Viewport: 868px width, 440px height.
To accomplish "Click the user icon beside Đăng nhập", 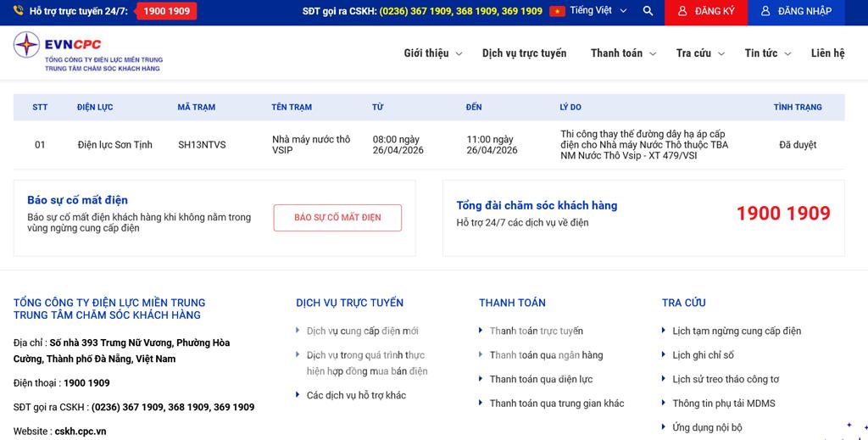I will (765, 11).
